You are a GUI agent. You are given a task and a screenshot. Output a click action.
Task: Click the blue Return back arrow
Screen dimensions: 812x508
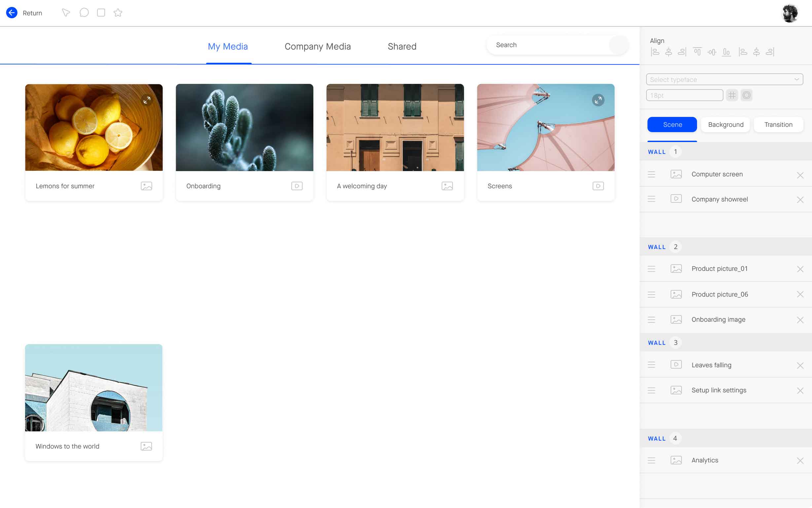(x=12, y=13)
